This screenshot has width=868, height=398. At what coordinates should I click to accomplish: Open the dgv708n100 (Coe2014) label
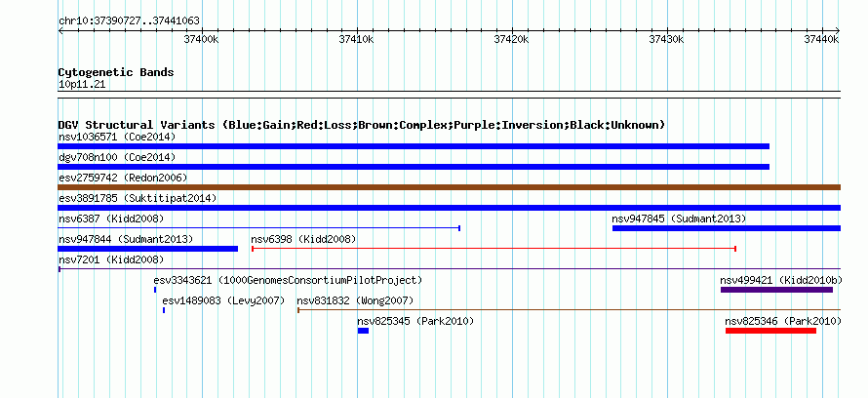tap(117, 157)
